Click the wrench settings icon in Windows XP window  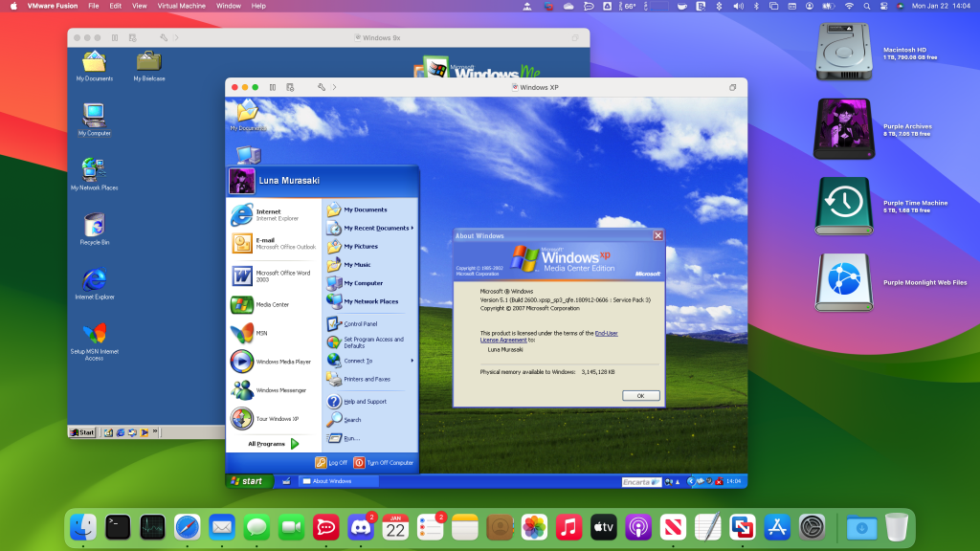(322, 87)
